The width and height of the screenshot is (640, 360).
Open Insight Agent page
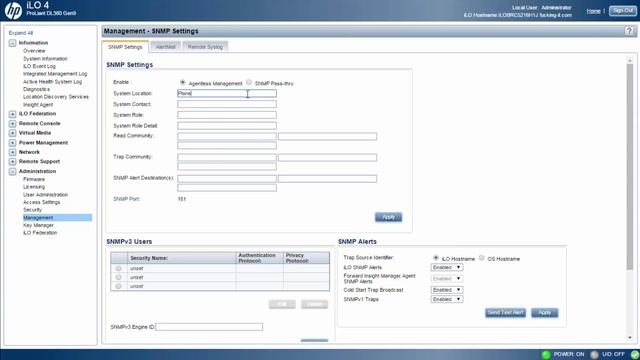[38, 105]
